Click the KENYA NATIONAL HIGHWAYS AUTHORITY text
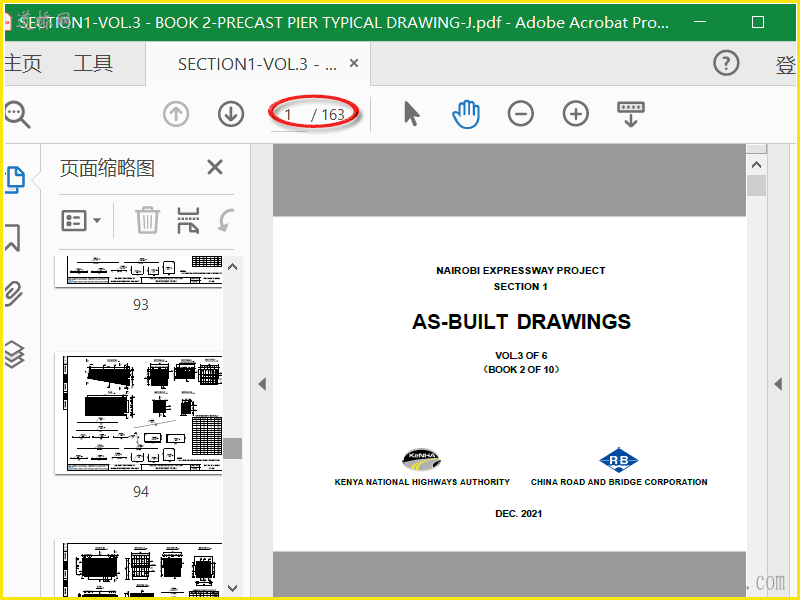The image size is (800, 600). point(422,482)
